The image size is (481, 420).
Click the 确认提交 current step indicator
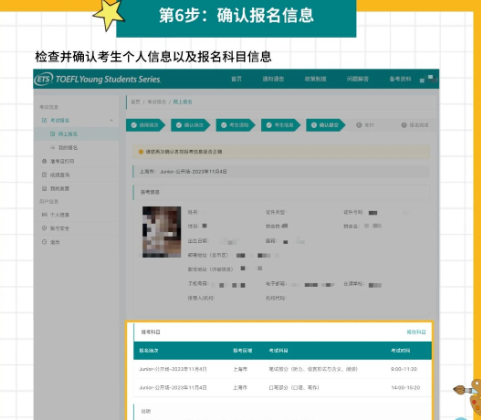pyautogui.click(x=325, y=125)
